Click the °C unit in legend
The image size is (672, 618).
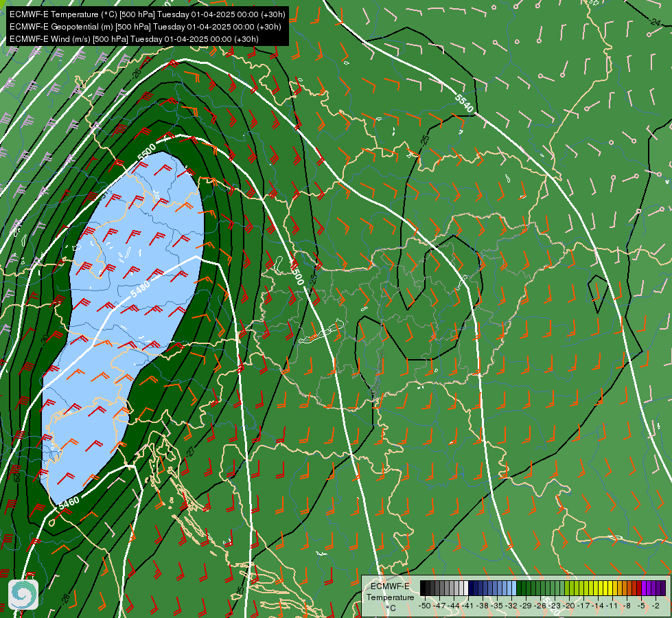(x=391, y=608)
